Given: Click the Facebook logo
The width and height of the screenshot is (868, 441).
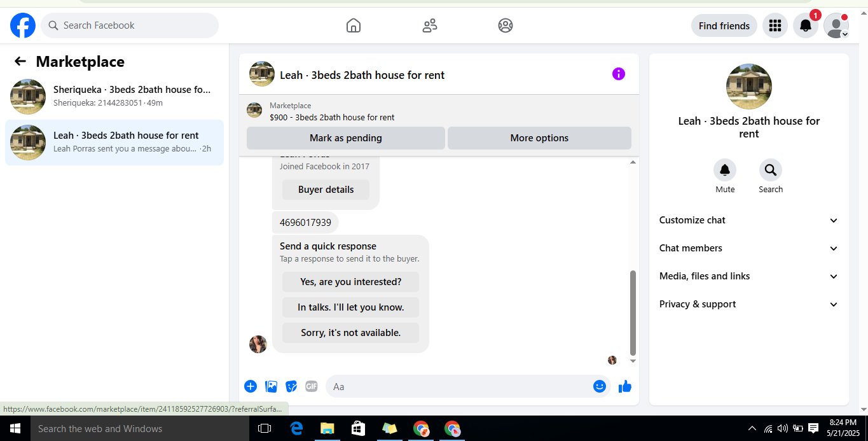Looking at the screenshot, I should tap(23, 25).
